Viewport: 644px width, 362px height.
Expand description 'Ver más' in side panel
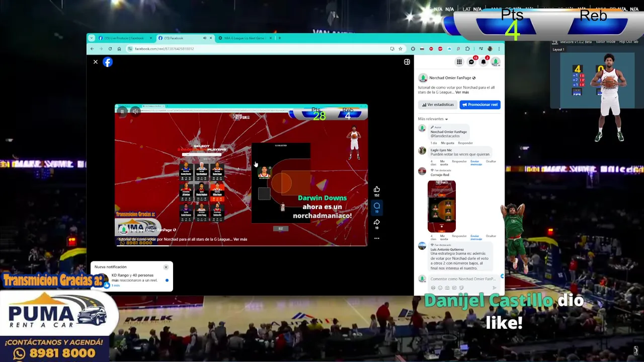click(x=462, y=92)
